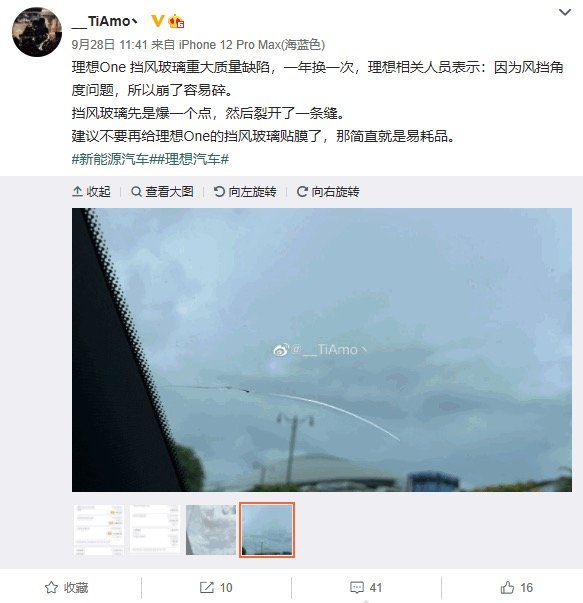583x603 pixels.
Task: Select the highlighted fourth sky thumbnail
Action: click(267, 530)
